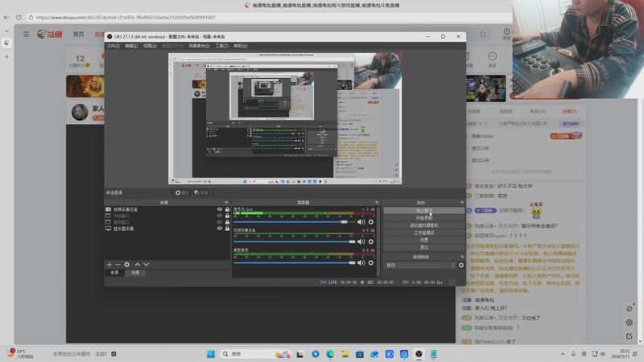644x362 pixels.
Task: Hide the 视频采集设备 source with eye icon
Action: coord(220,209)
